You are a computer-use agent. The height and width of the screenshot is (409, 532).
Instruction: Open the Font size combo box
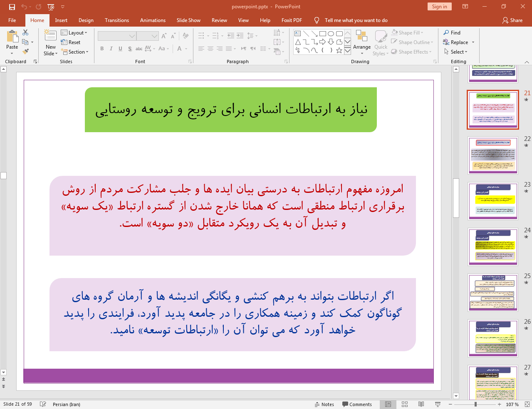pos(147,36)
